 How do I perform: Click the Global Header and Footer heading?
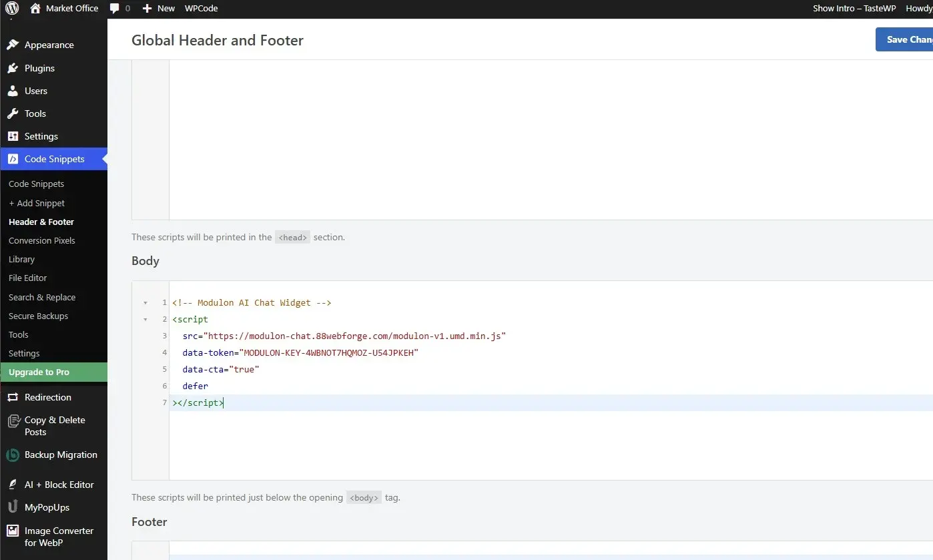218,40
